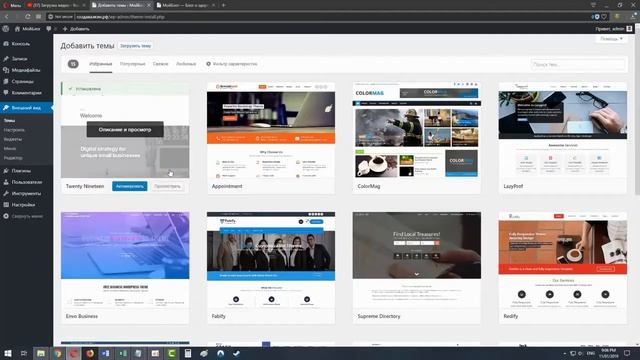Open Виджеты submenu item
Viewport: 640px width, 360px height.
click(x=13, y=139)
